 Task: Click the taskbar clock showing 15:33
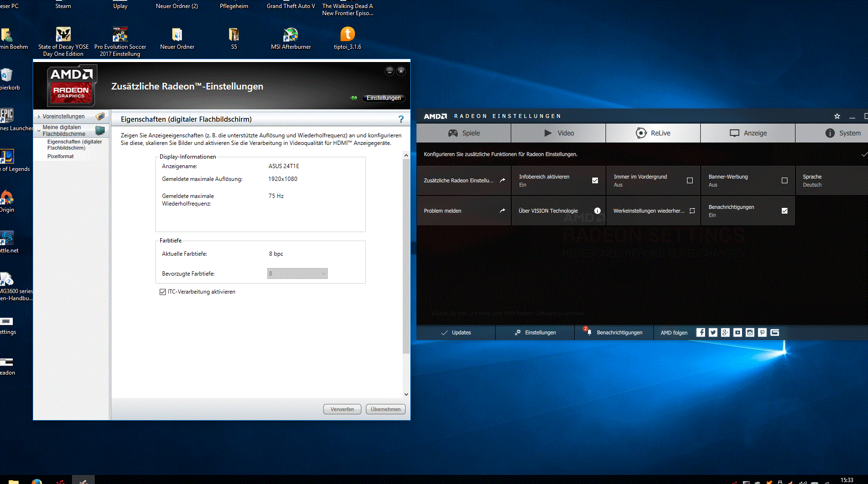click(847, 480)
